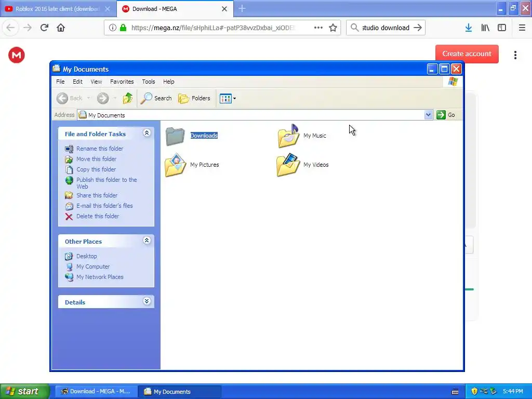This screenshot has width=532, height=399.
Task: Open page actions three-dot menu in address bar
Action: [x=318, y=28]
